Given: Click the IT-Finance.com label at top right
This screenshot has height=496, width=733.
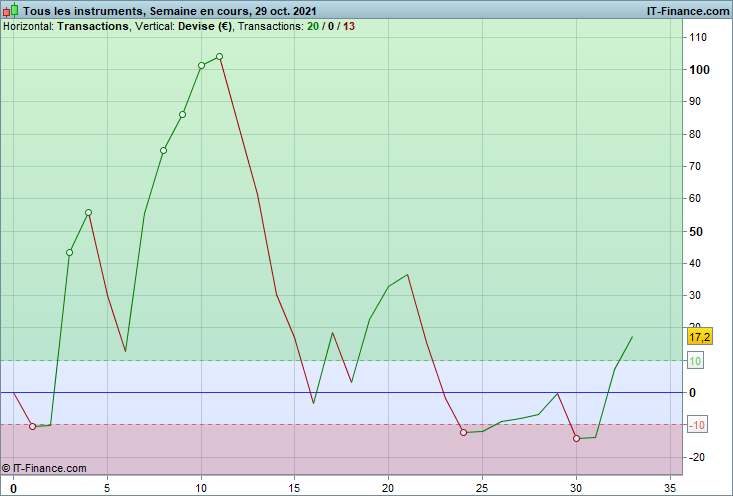Looking at the screenshot, I should [x=688, y=11].
